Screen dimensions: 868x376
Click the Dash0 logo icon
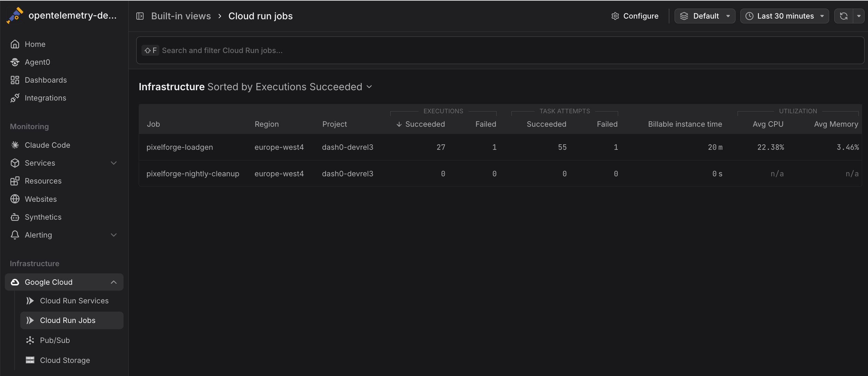tap(15, 15)
